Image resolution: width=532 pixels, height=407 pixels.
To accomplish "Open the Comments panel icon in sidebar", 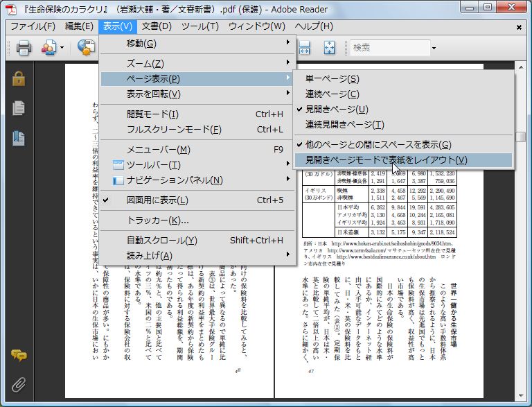I will coord(19,356).
